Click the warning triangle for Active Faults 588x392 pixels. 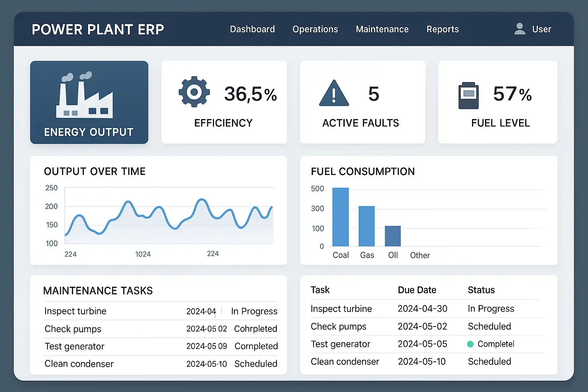click(x=334, y=94)
